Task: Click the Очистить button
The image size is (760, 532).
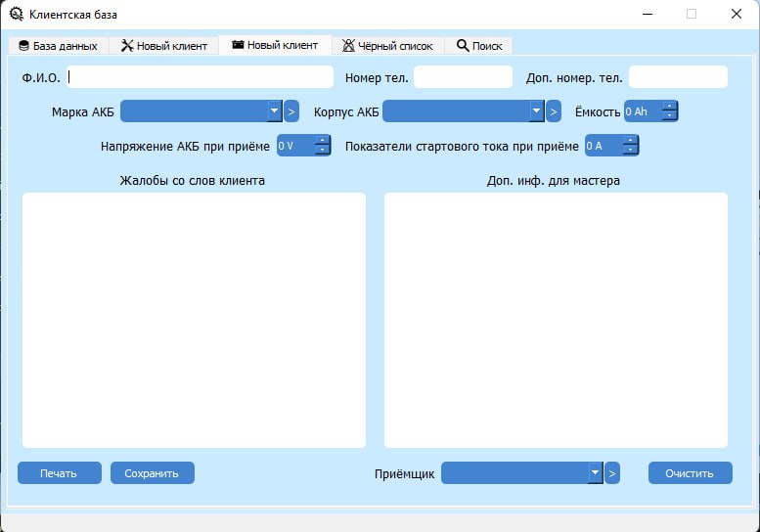Action: pos(691,473)
